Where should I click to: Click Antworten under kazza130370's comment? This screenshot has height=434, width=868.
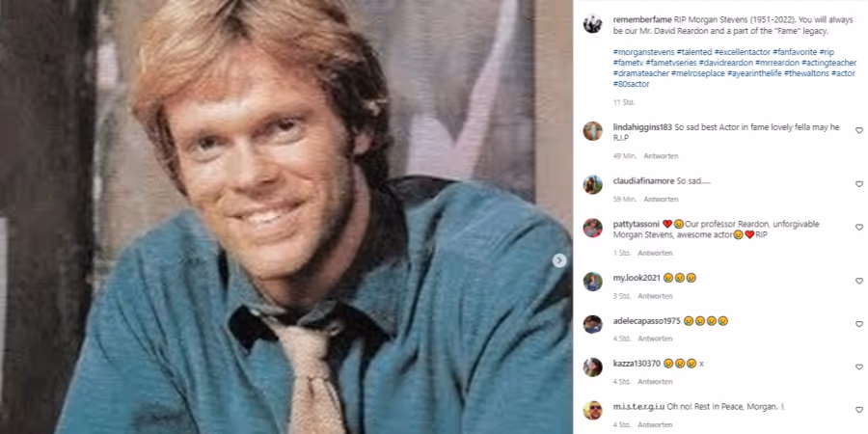click(655, 382)
